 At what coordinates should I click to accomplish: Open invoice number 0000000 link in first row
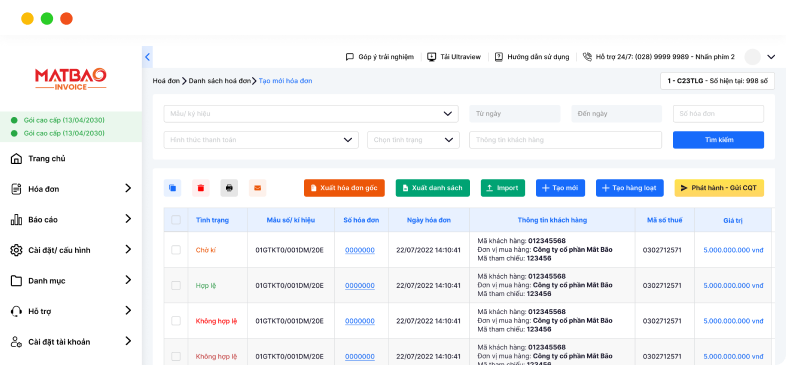point(360,250)
